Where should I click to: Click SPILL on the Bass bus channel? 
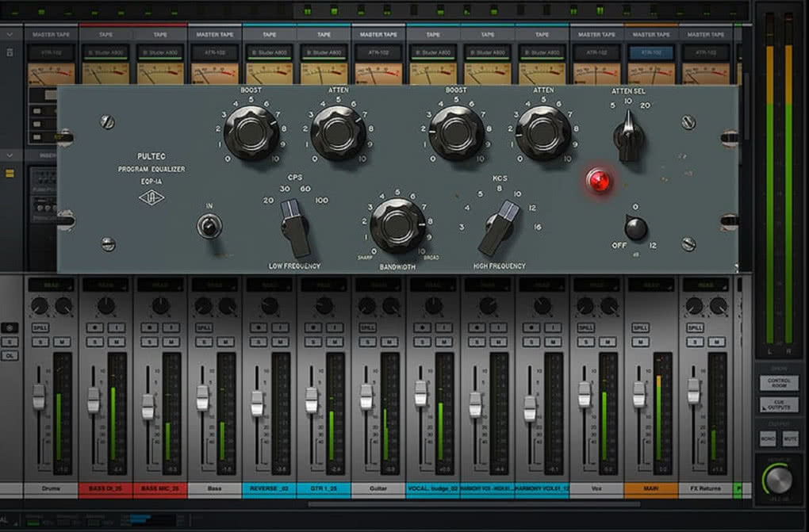point(204,327)
